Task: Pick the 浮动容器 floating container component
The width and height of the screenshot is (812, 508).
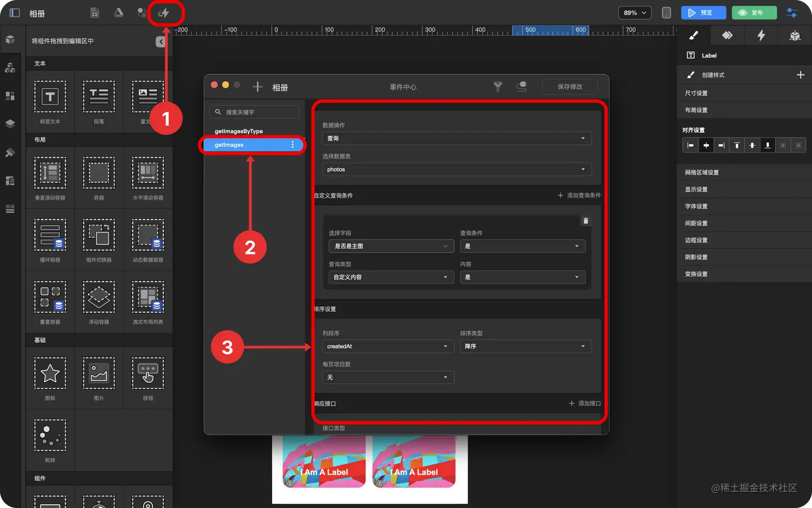Action: pos(99,302)
